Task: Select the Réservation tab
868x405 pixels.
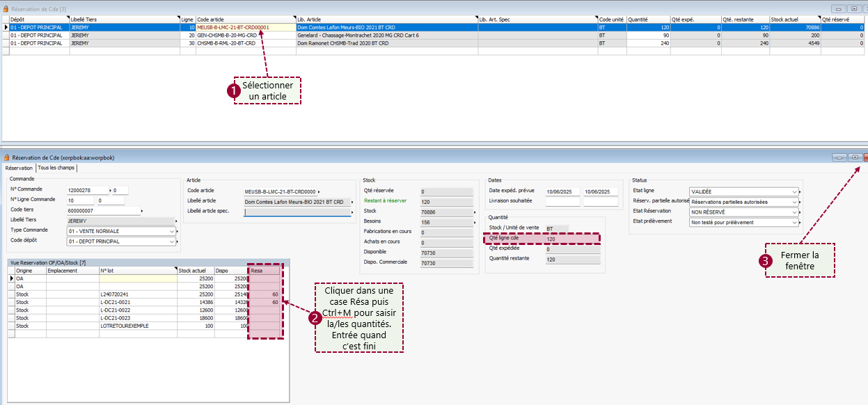Action: pos(19,168)
